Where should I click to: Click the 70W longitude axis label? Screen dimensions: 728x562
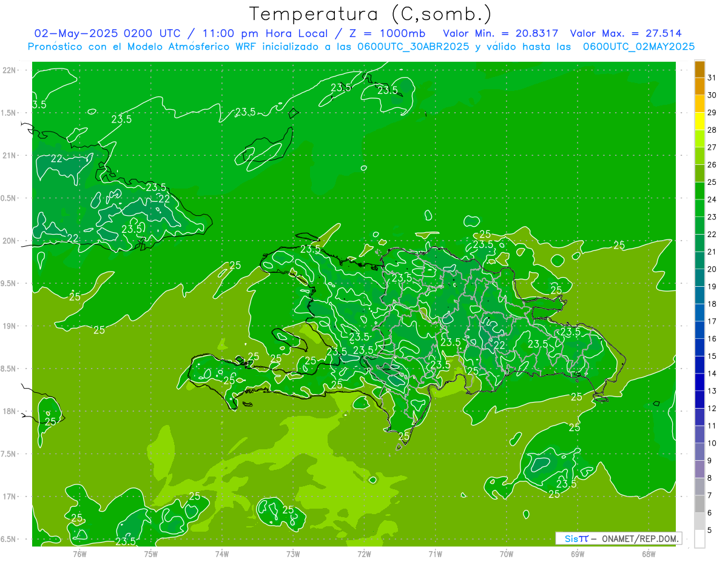[x=507, y=554]
